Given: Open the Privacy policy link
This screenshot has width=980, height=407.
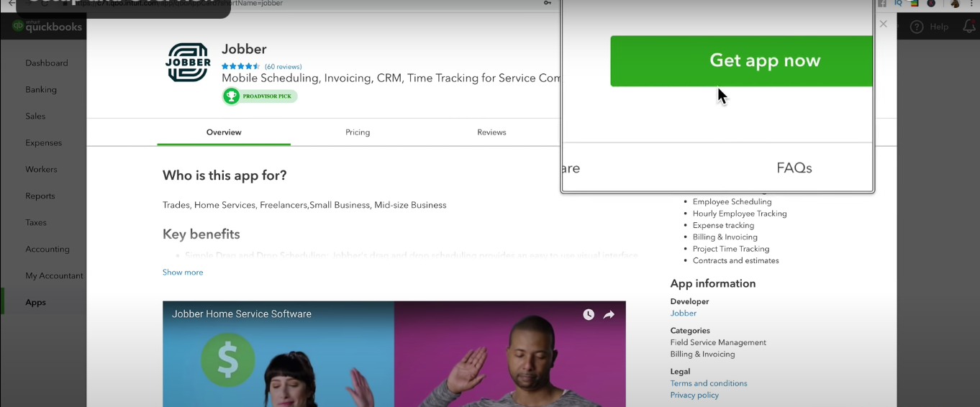Looking at the screenshot, I should click(694, 395).
